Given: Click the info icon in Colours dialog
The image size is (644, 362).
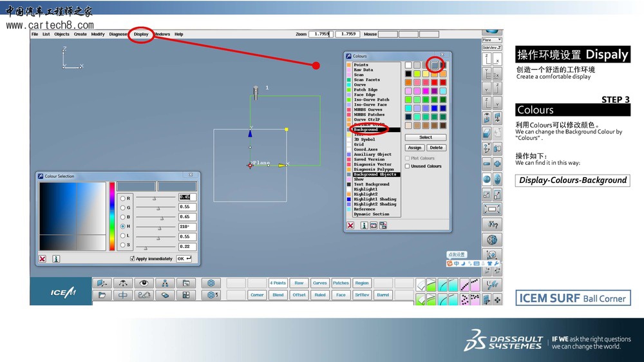Looking at the screenshot, I should coord(363,225).
